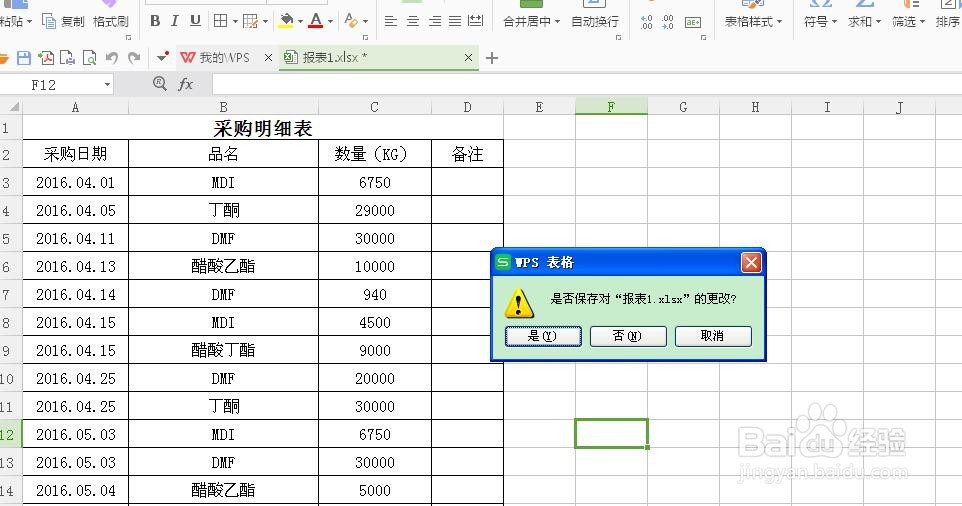This screenshot has width=962, height=506.
Task: Open fill color dropdown arrow
Action: [300, 22]
